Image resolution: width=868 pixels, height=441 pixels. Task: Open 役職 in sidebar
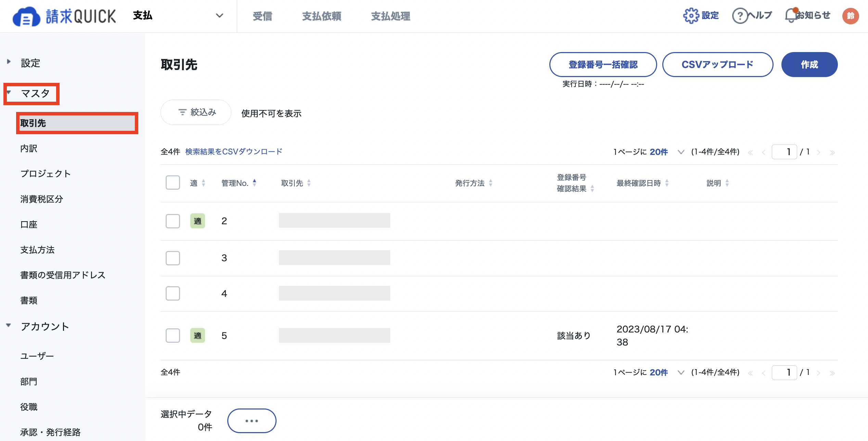[x=29, y=407]
